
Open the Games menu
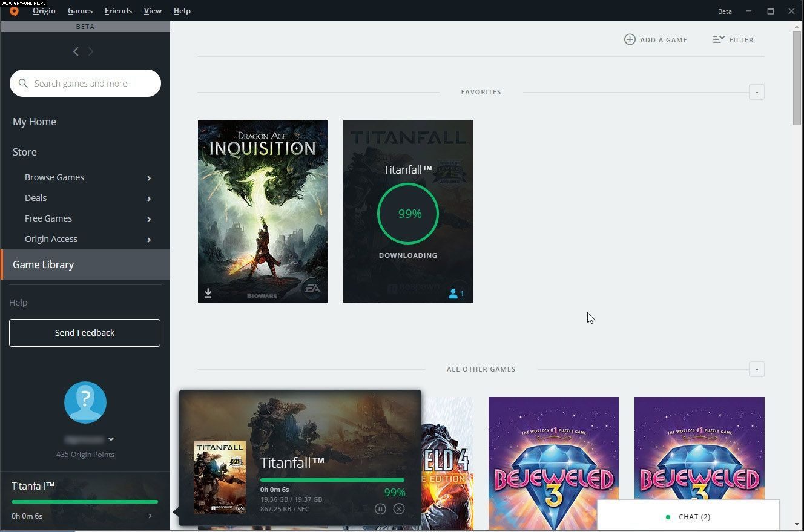coord(80,11)
